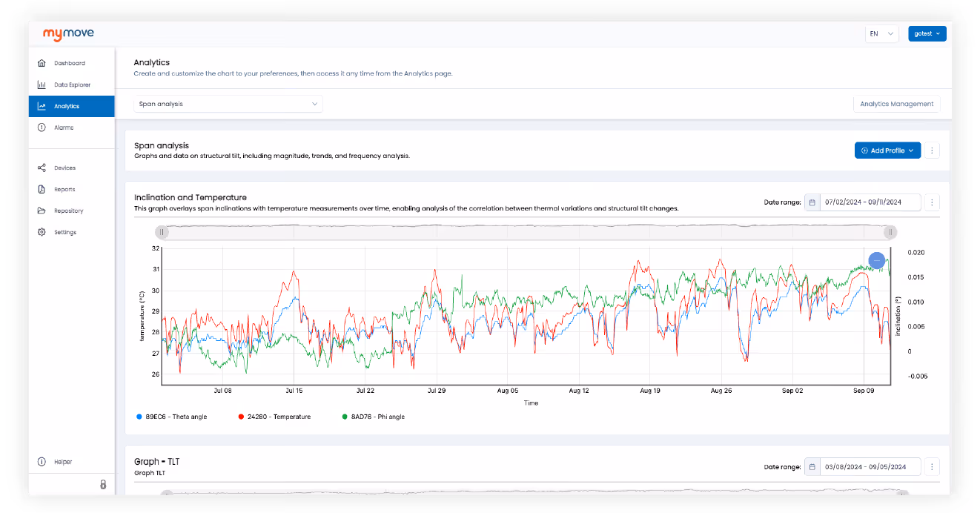
Task: Click right handle of chart range slider
Action: click(x=890, y=232)
